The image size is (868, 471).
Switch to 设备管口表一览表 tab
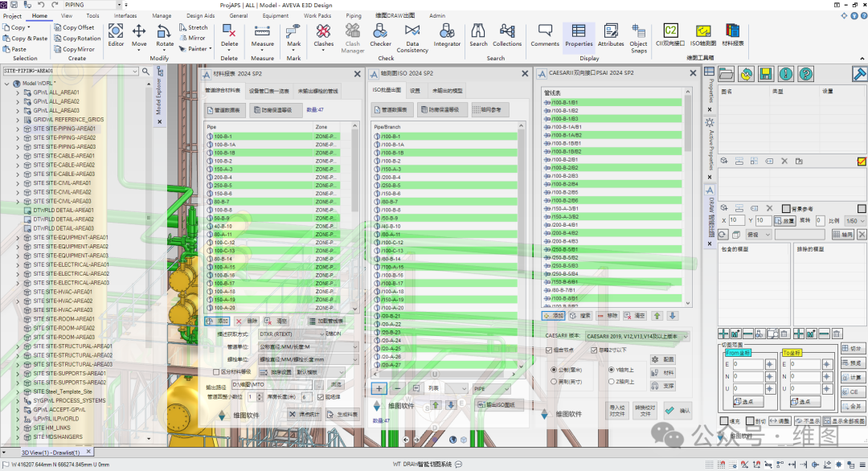point(269,91)
